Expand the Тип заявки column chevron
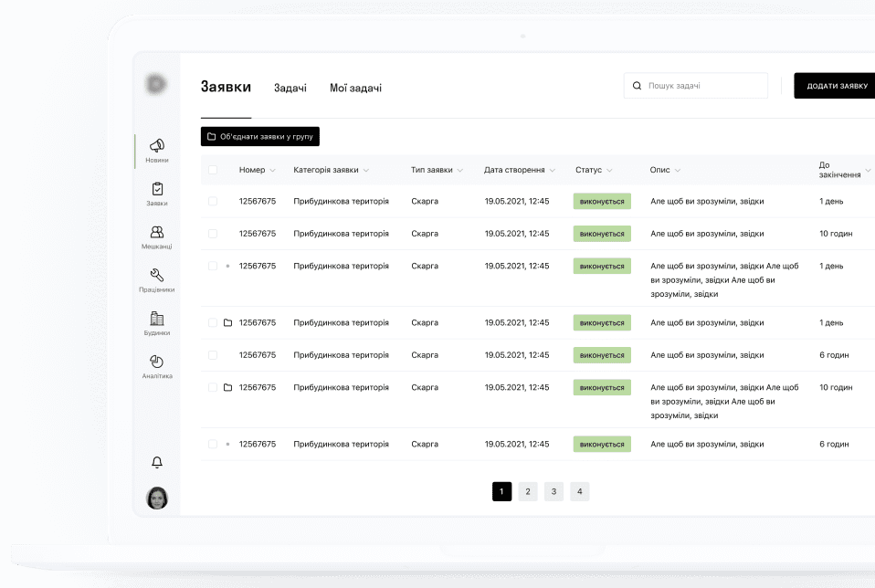This screenshot has height=588, width=875. [459, 170]
